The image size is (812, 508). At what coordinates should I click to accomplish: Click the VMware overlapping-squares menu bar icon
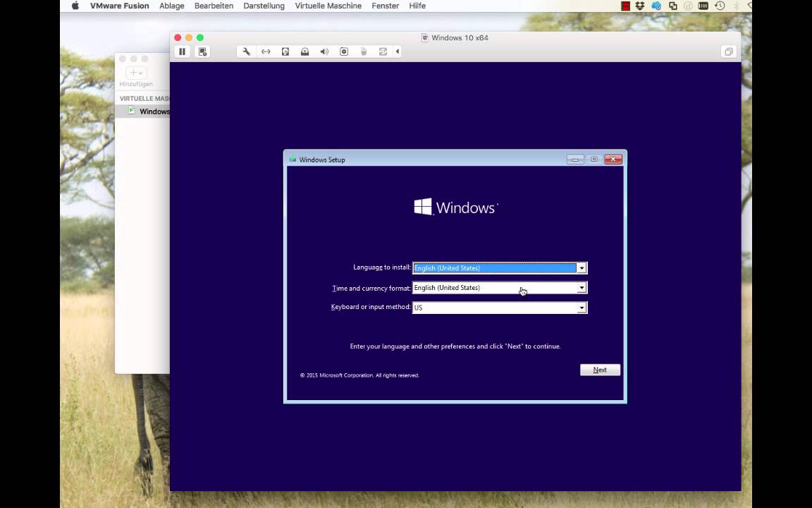point(672,6)
